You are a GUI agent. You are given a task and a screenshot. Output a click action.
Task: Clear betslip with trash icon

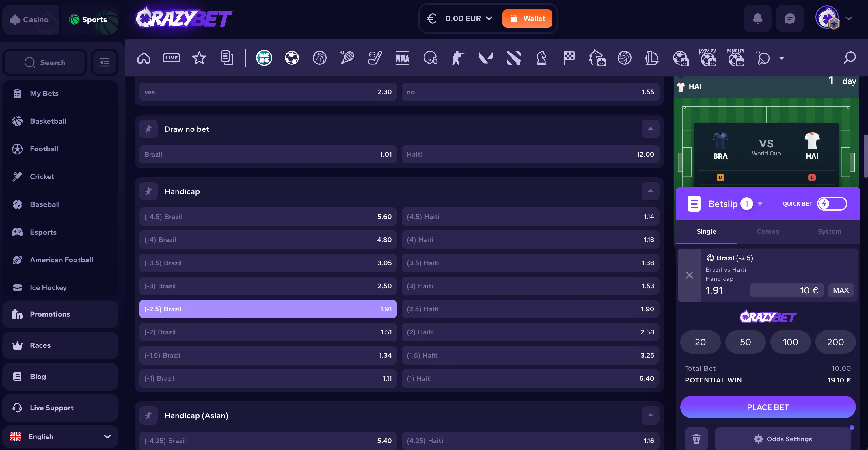[x=696, y=439]
